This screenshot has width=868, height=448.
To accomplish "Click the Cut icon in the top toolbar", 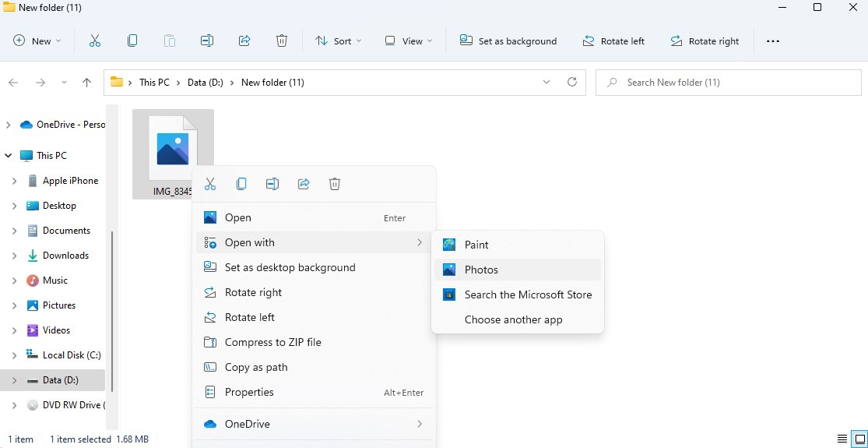I will pos(95,41).
